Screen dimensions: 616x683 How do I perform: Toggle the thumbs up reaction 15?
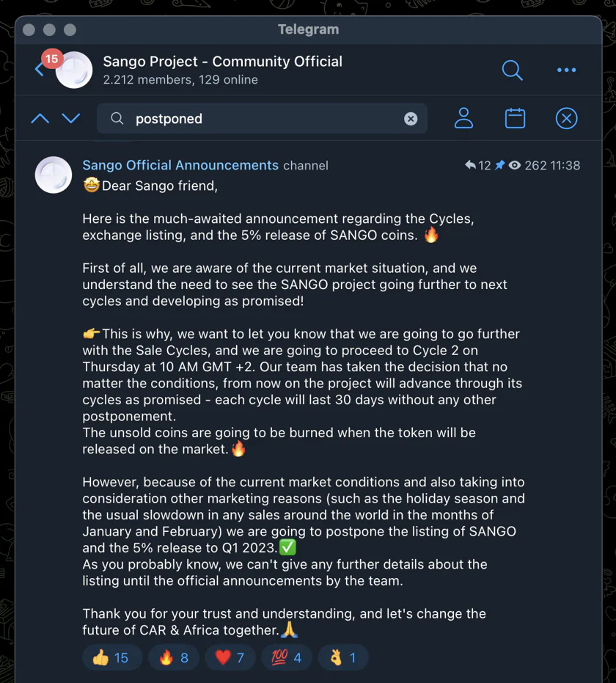pyautogui.click(x=111, y=657)
